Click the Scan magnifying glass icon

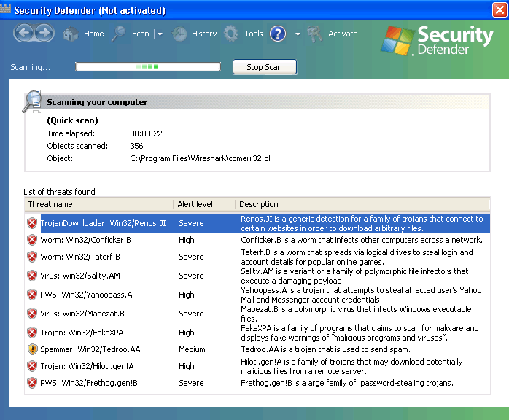pyautogui.click(x=119, y=34)
